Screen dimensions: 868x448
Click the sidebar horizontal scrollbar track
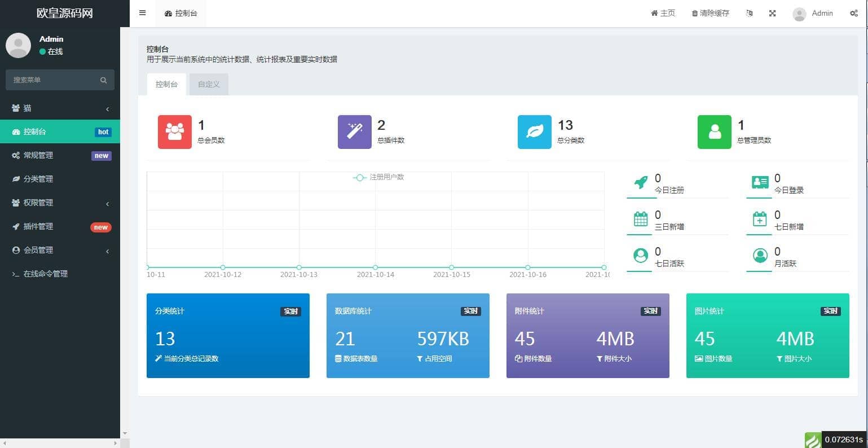(60, 443)
